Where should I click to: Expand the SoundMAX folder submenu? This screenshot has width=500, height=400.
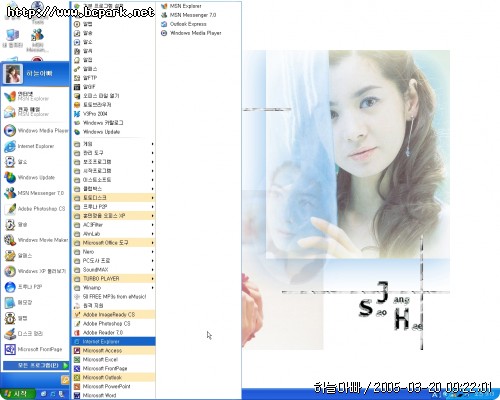coord(114,269)
